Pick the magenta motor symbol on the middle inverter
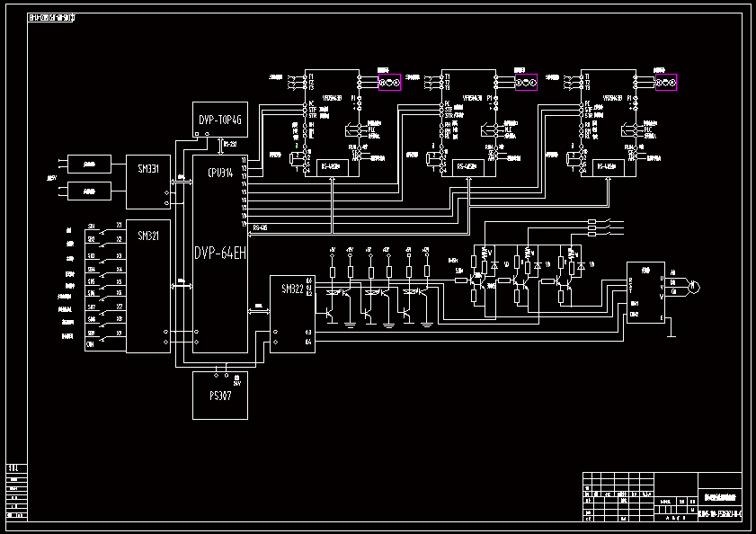Image resolution: width=756 pixels, height=534 pixels. 526,83
